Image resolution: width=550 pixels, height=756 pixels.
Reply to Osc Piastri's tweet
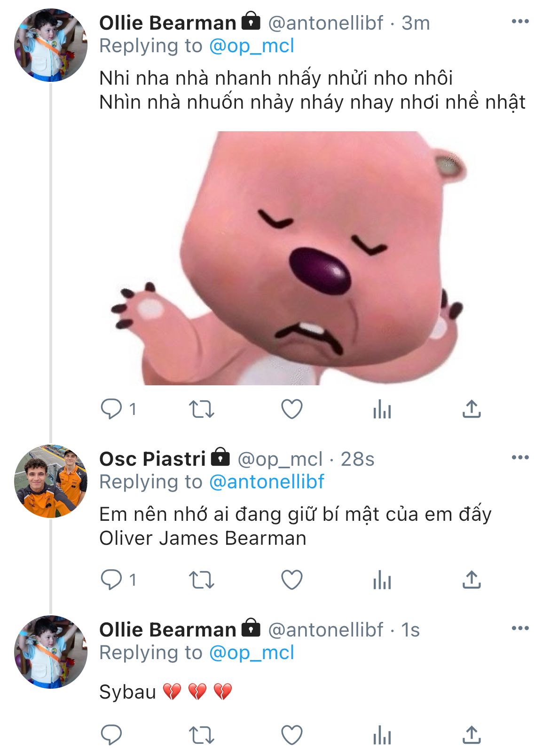pyautogui.click(x=111, y=580)
